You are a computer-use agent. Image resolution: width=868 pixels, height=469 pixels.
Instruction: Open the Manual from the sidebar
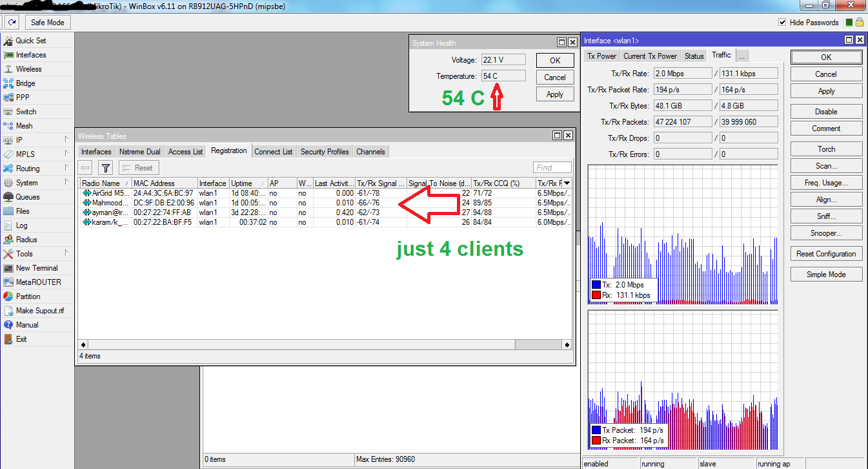[x=27, y=325]
